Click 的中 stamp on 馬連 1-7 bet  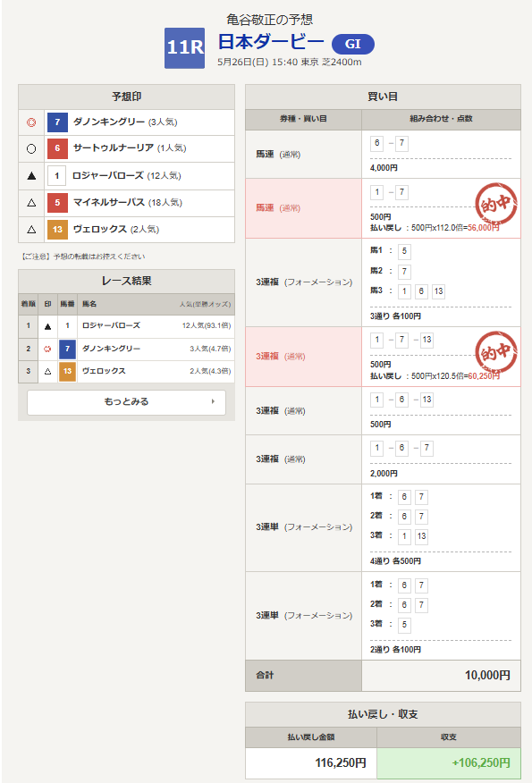(x=496, y=204)
